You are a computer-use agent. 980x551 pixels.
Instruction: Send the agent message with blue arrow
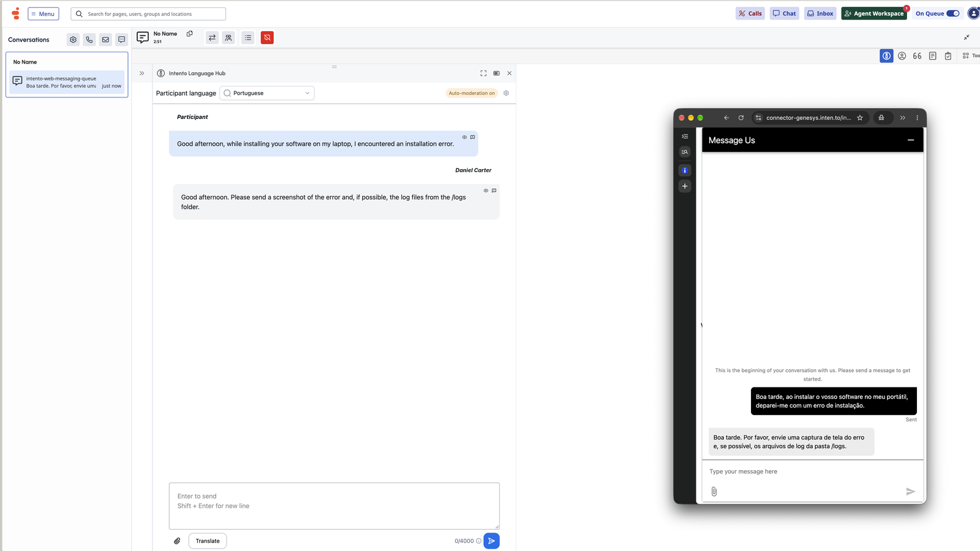coord(491,541)
